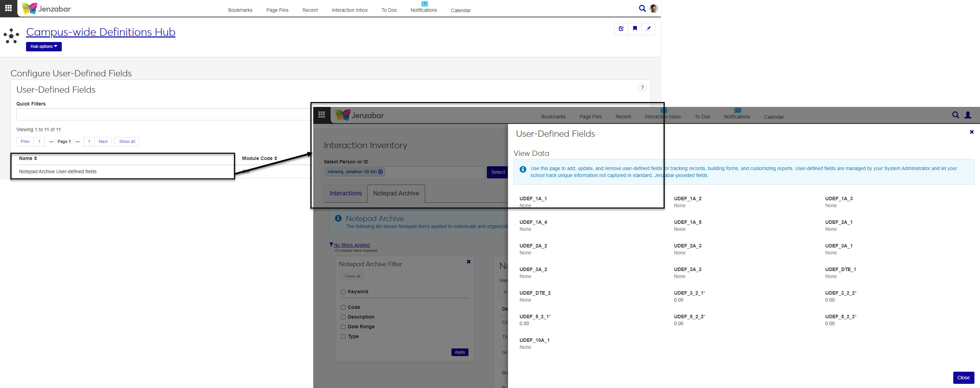Click the to-do checkmark icon button
The width and height of the screenshot is (980, 388).
pos(621,28)
